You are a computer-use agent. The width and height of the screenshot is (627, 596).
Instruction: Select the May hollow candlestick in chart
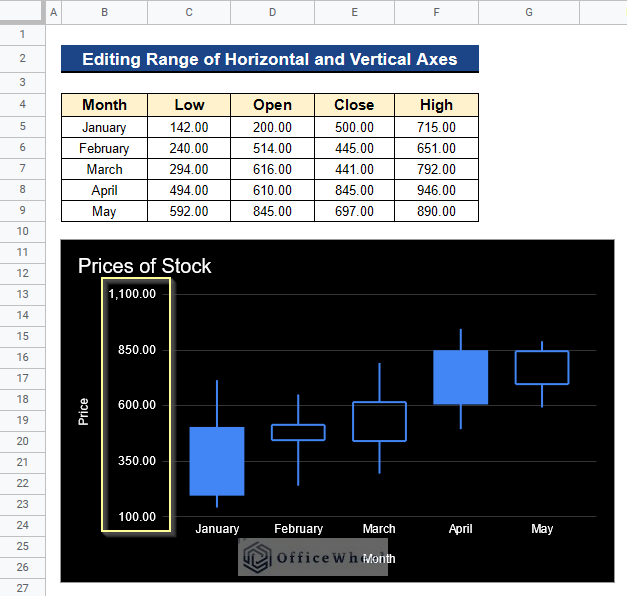542,368
